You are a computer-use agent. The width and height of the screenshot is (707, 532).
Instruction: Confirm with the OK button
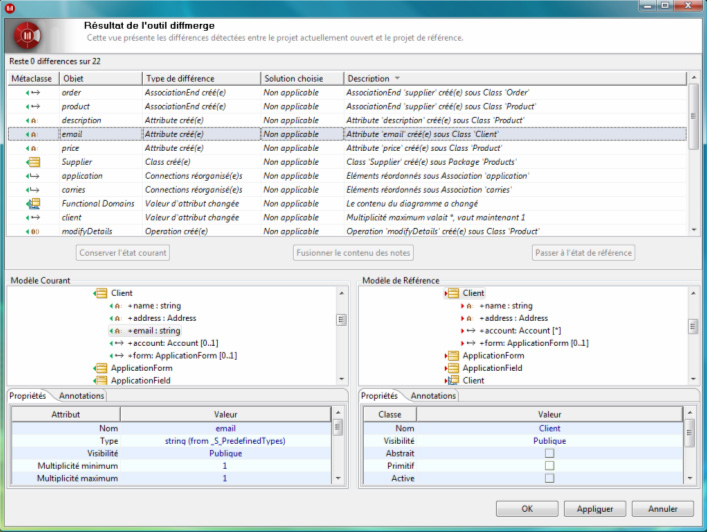pos(527,509)
